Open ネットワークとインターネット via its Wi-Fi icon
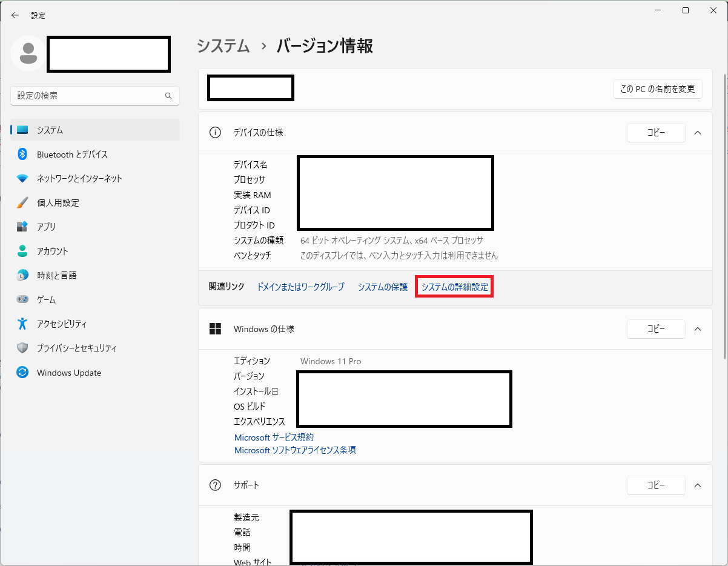728x566 pixels. point(22,179)
